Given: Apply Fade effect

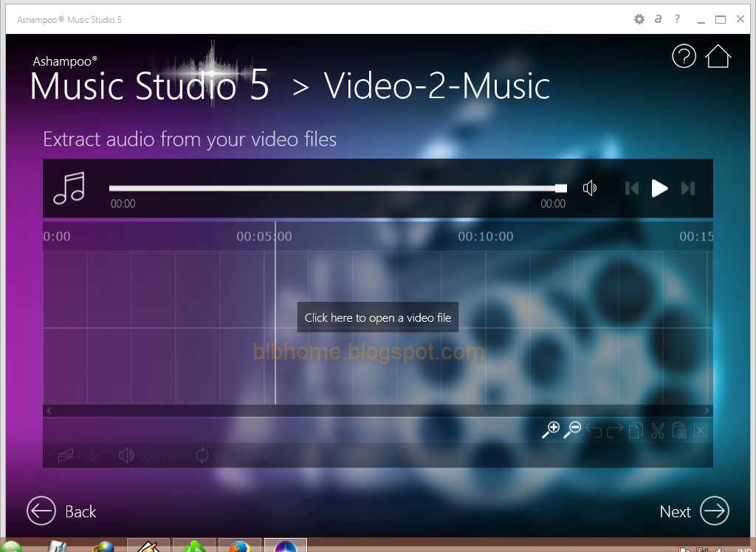Looking at the screenshot, I should tap(80, 456).
